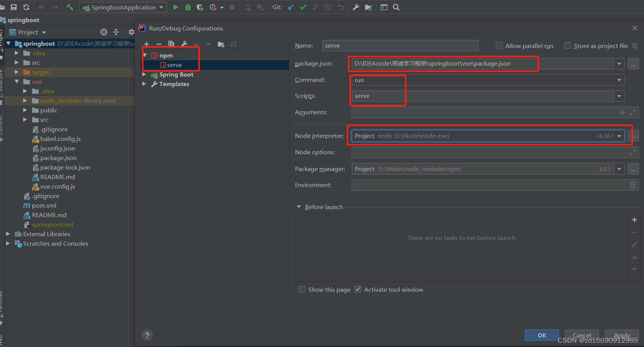644x347 pixels.
Task: Collapse the npm configuration group
Action: point(145,55)
